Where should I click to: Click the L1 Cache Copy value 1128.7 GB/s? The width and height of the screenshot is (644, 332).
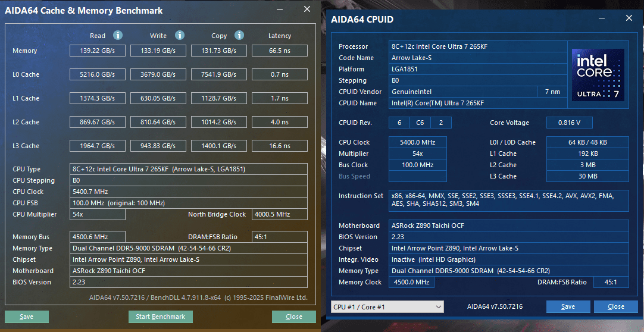[219, 99]
